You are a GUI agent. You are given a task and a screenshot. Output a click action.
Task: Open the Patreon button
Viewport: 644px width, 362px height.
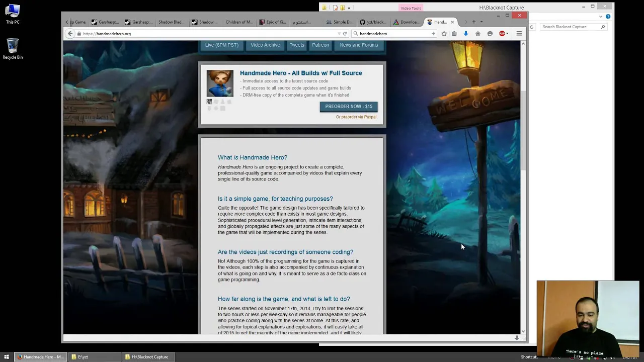coord(320,45)
